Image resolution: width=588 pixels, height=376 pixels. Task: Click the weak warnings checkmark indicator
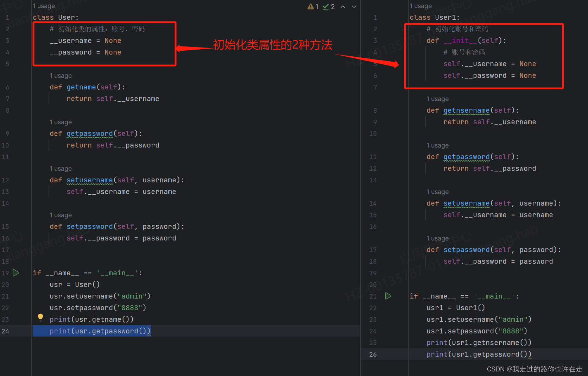(x=329, y=7)
